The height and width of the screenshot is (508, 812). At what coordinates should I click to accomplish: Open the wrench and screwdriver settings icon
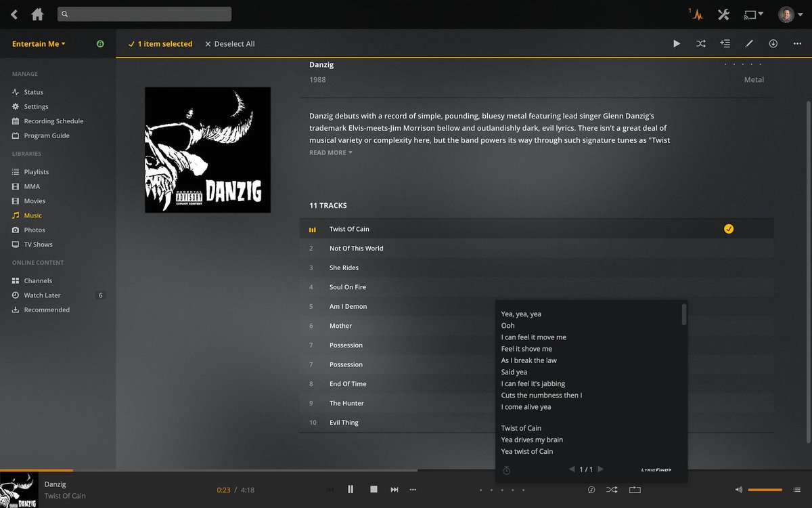[723, 14]
